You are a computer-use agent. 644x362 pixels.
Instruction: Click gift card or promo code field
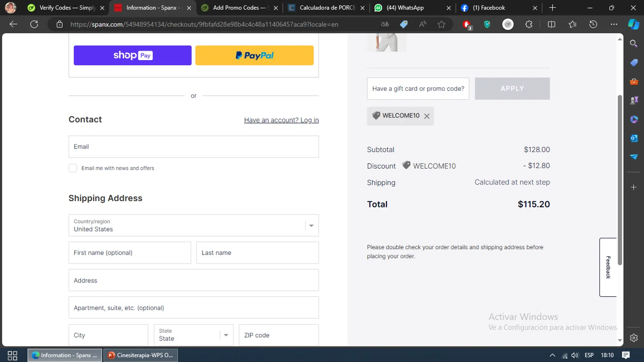[x=418, y=88]
